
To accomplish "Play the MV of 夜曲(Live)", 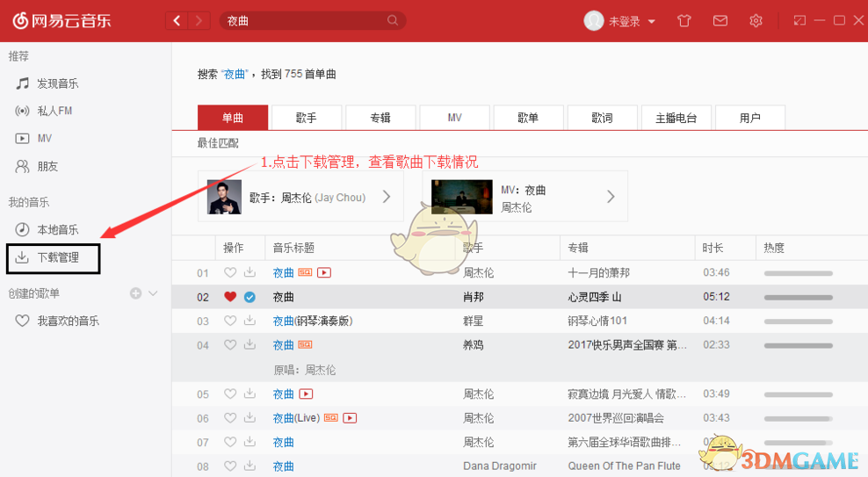I will [350, 418].
